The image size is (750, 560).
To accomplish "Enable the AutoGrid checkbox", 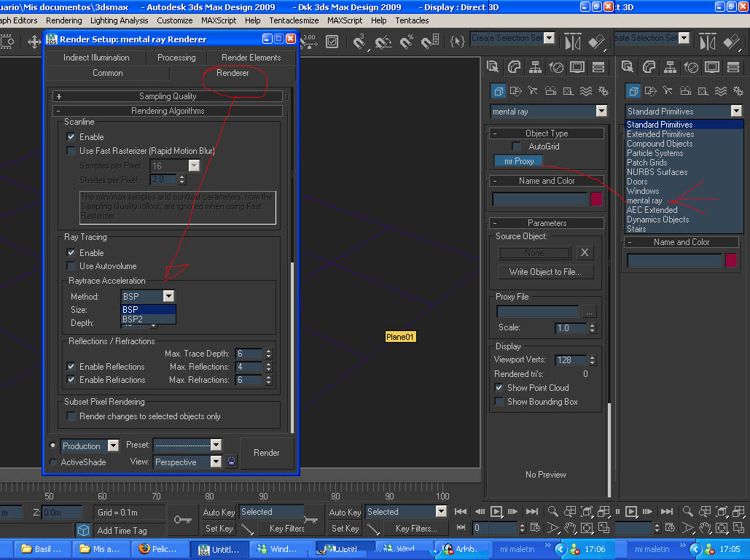I will pos(516,147).
